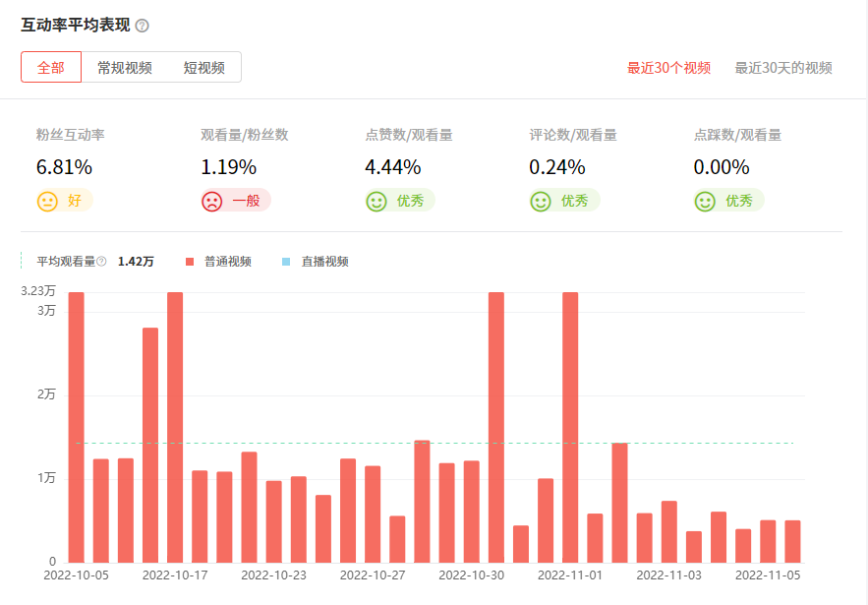Click the green smiley under 评论数/观看量
Image resolution: width=868 pixels, height=605 pixels.
click(541, 201)
